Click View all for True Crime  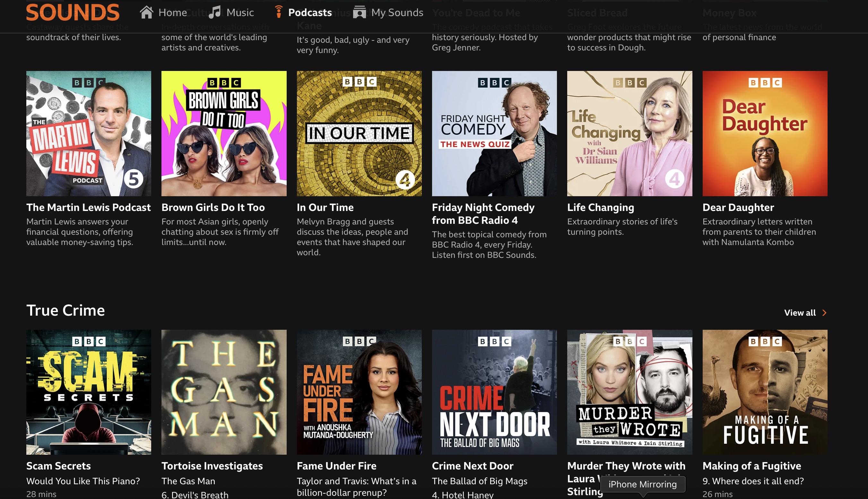point(800,312)
